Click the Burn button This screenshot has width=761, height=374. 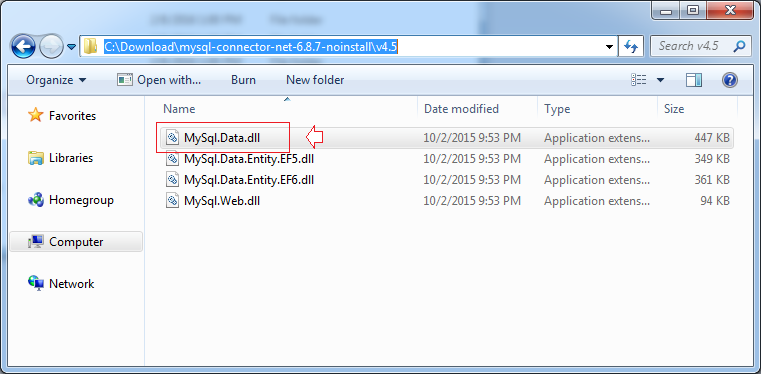pyautogui.click(x=243, y=80)
